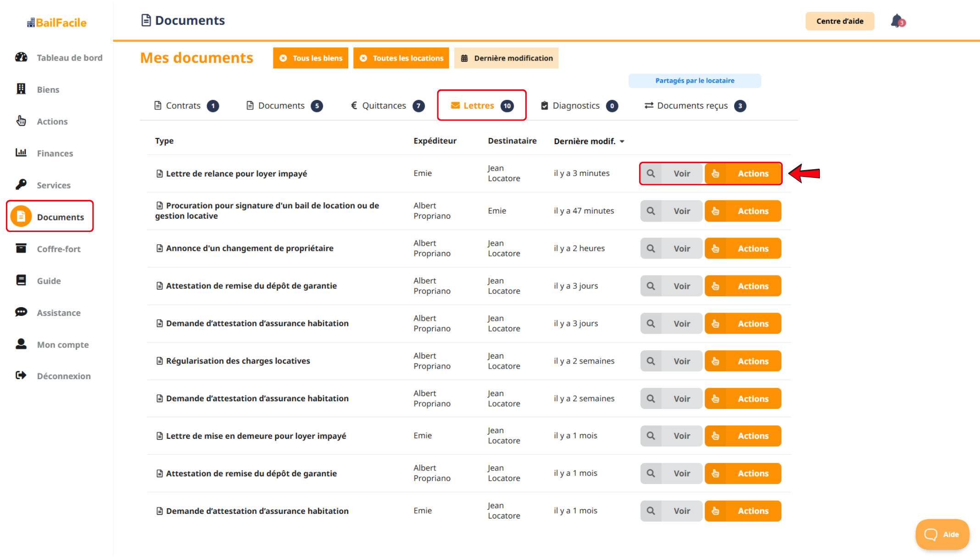Click the Finances chart icon
980x557 pixels.
(x=21, y=153)
